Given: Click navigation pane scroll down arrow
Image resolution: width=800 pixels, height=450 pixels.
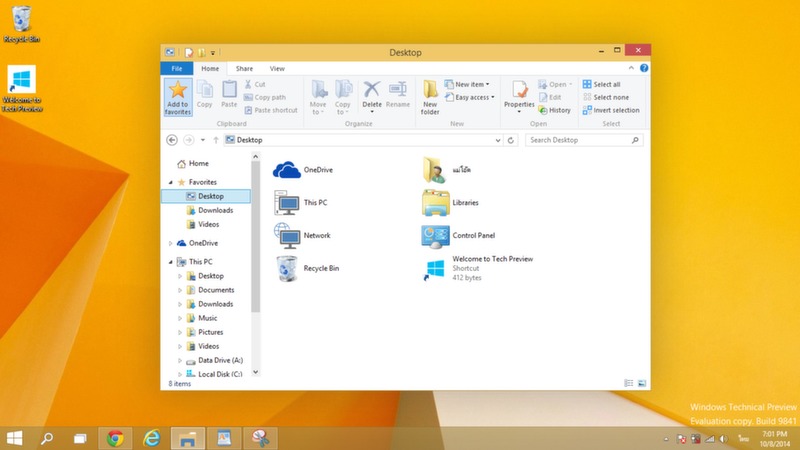Looking at the screenshot, I should pos(256,372).
